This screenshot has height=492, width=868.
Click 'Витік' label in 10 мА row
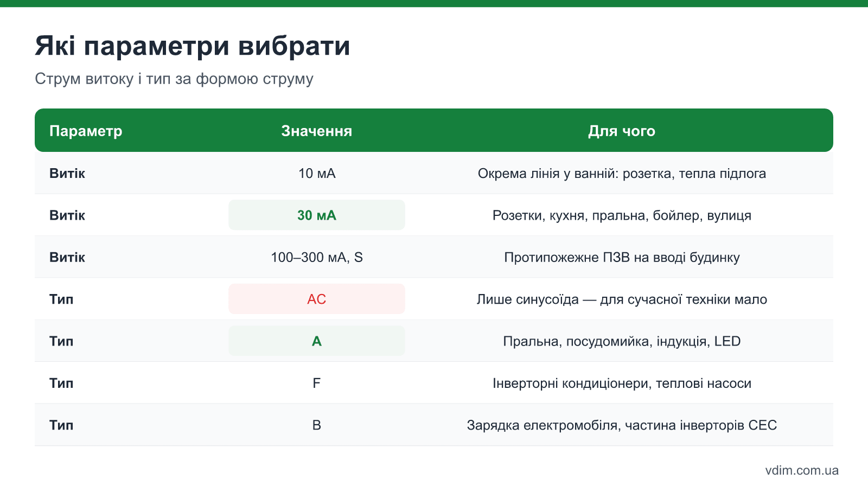(x=67, y=174)
